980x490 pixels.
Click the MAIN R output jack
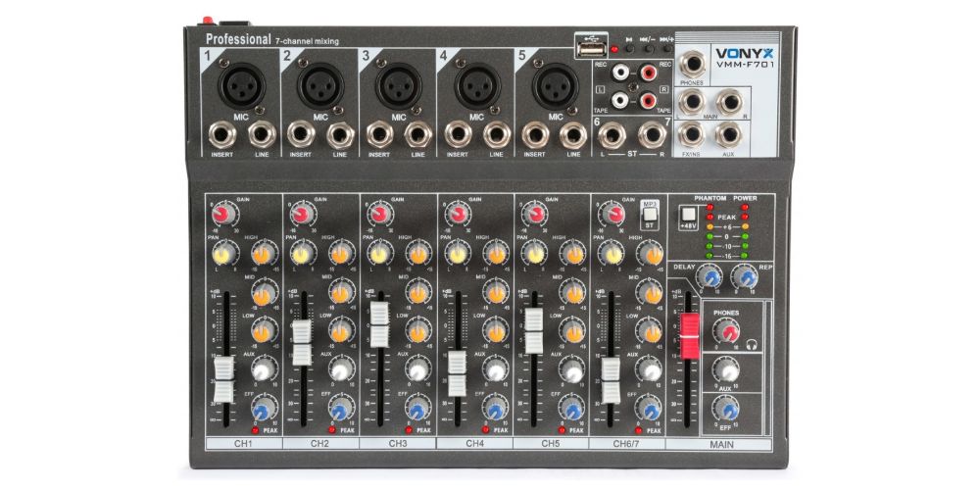pyautogui.click(x=729, y=101)
